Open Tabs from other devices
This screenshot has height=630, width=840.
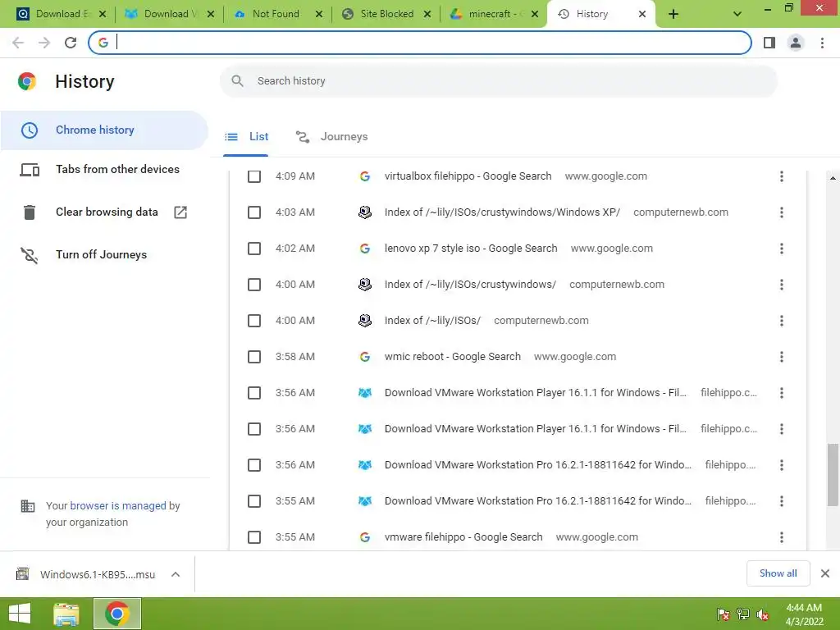click(104, 169)
